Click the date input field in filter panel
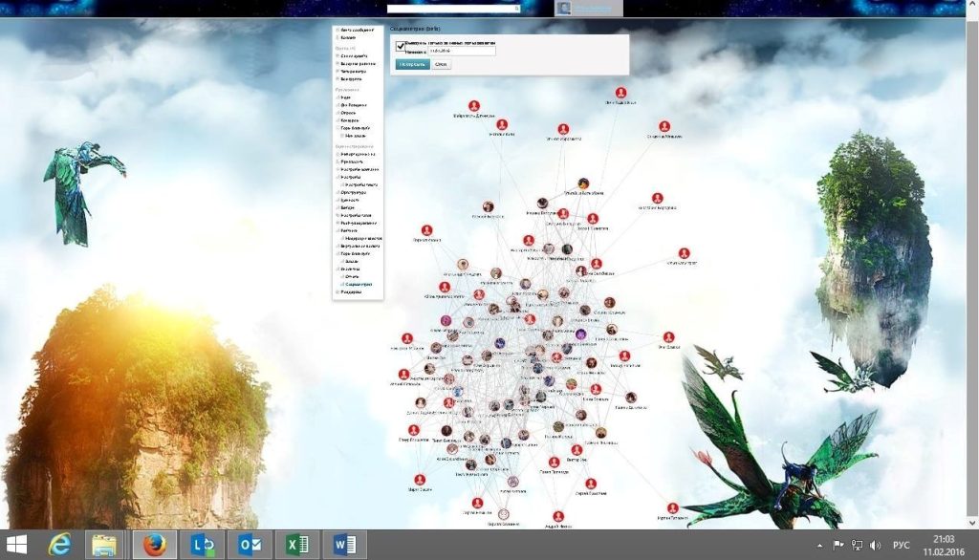This screenshot has width=979, height=560. tap(462, 52)
